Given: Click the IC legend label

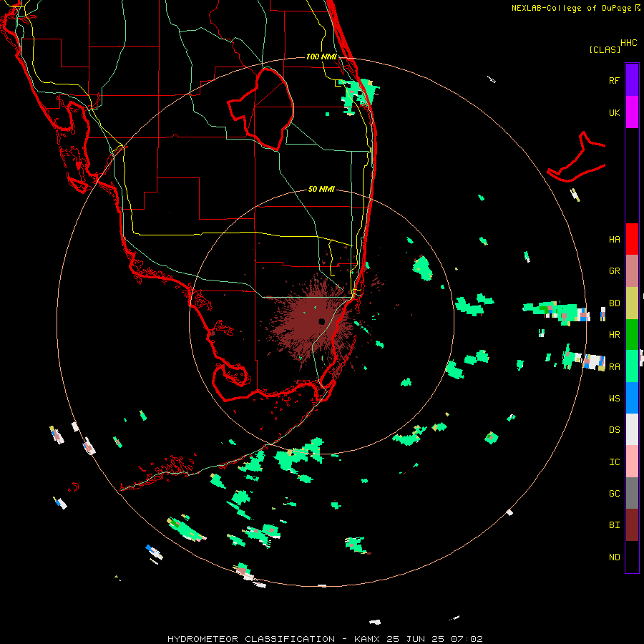Looking at the screenshot, I should tap(614, 462).
